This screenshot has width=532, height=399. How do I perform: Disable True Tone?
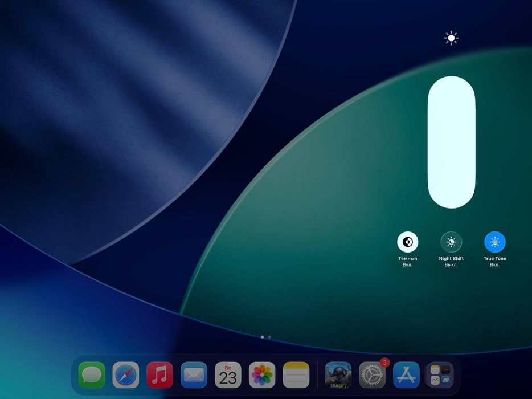click(494, 242)
